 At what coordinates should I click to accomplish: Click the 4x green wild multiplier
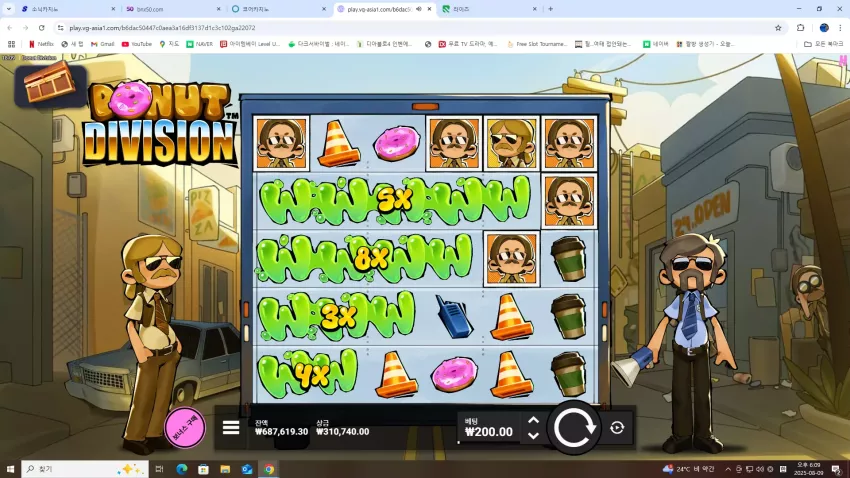[x=308, y=374]
